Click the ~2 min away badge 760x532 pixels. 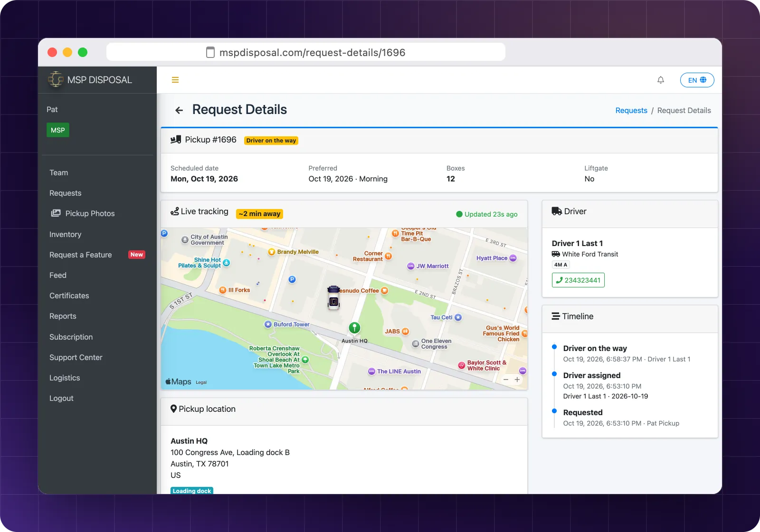259,214
